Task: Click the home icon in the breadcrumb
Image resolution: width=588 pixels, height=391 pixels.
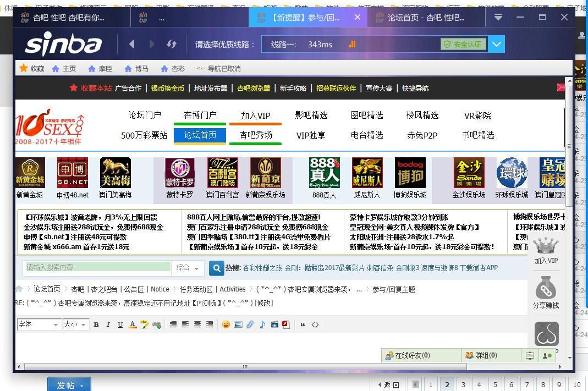Action: [19, 289]
